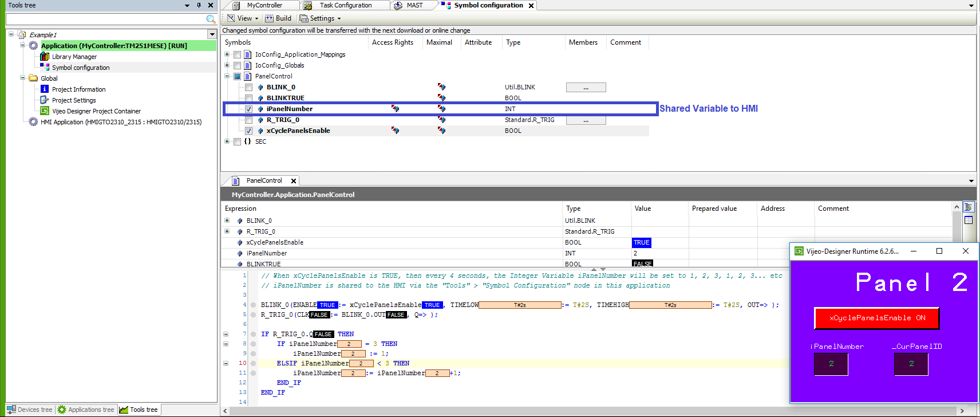This screenshot has width=980, height=417.
Task: Close the PanelControl editor tab
Action: tap(294, 181)
